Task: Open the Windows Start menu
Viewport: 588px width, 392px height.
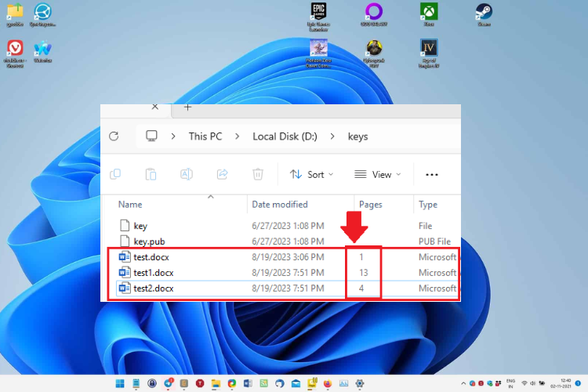Action: (x=120, y=383)
